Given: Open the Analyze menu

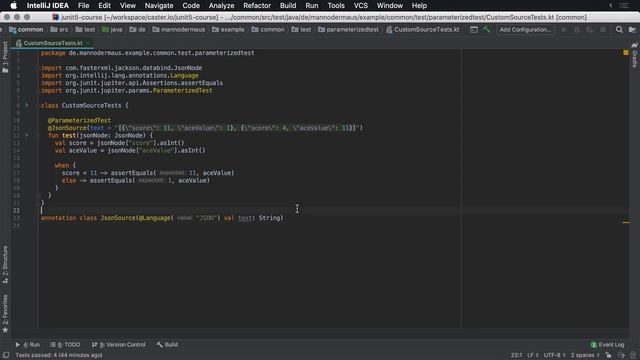Looking at the screenshot, I should pyautogui.click(x=221, y=5).
